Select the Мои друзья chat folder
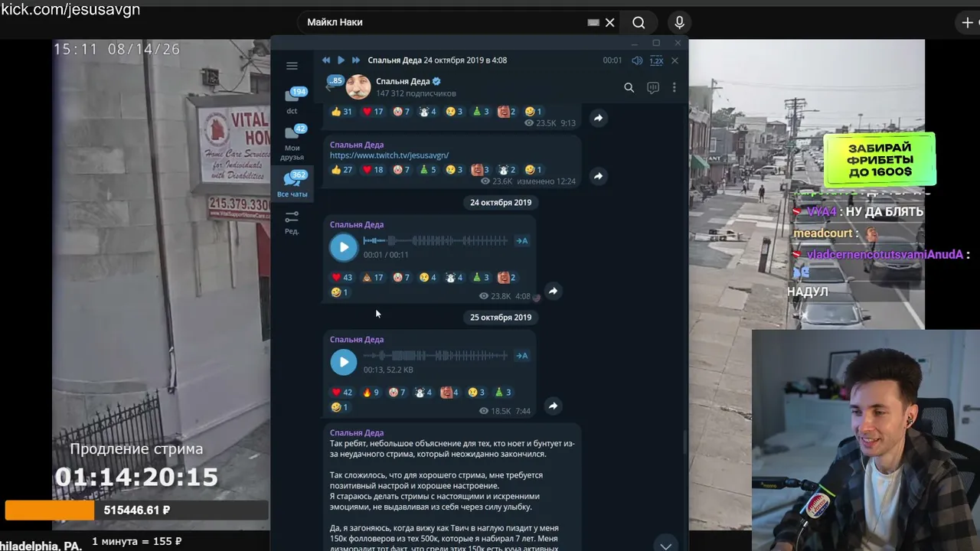This screenshot has width=980, height=551. [292, 143]
